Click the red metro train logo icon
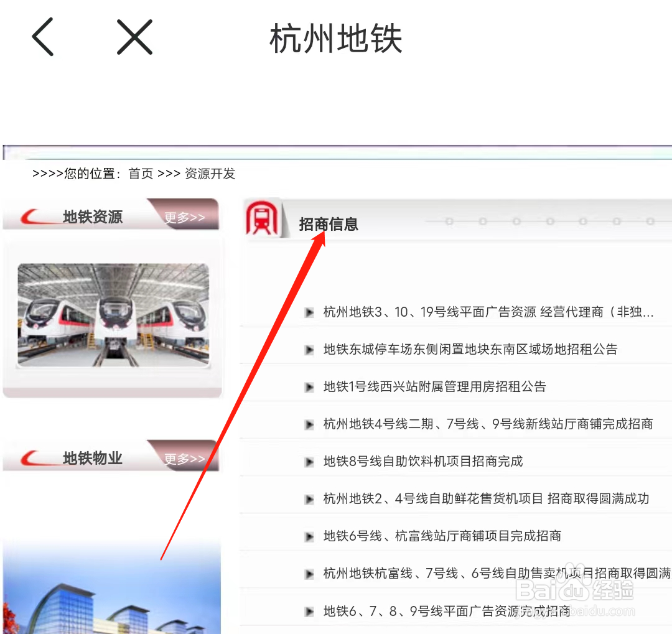The width and height of the screenshot is (672, 634). [261, 218]
